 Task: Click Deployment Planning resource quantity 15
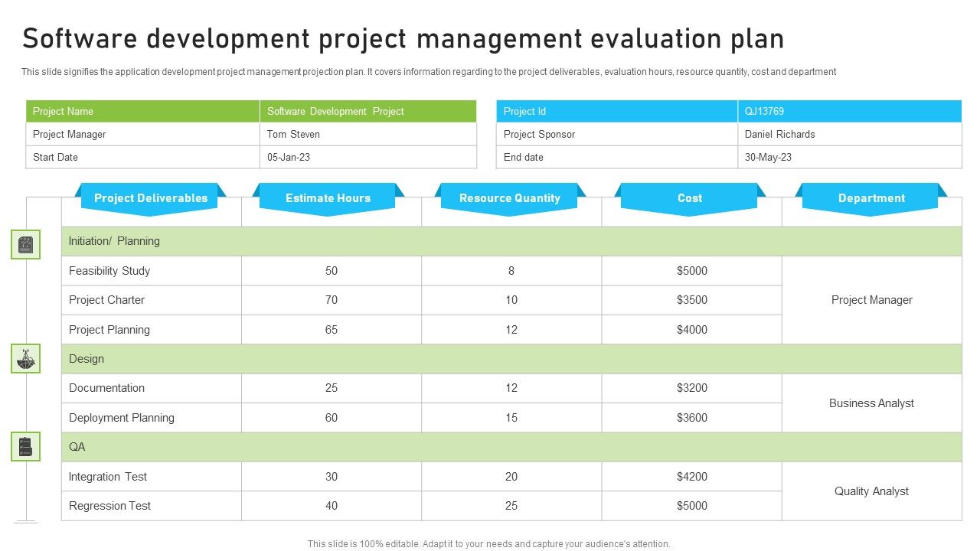coord(511,418)
